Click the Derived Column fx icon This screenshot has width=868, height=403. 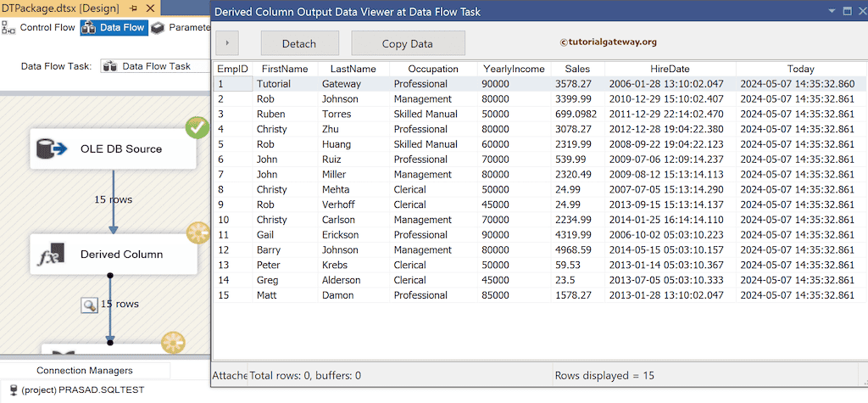(52, 255)
